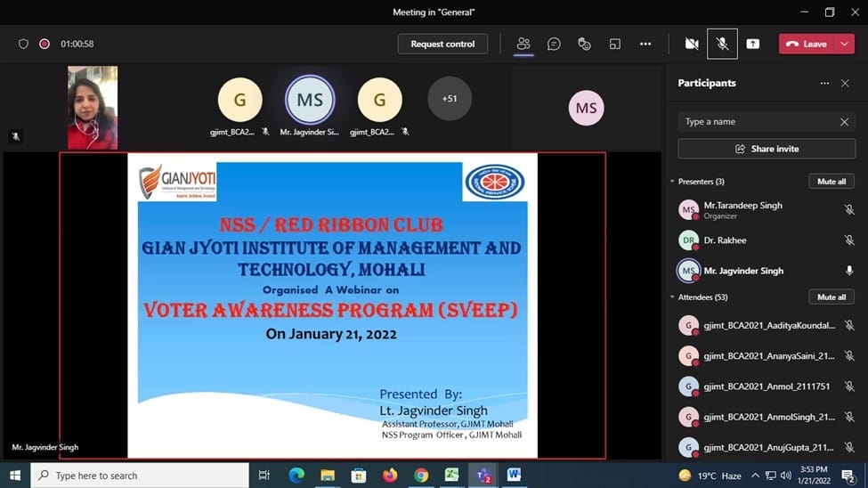Open the Leave options dropdown arrow
Screen dimensions: 868x488
[x=845, y=44]
